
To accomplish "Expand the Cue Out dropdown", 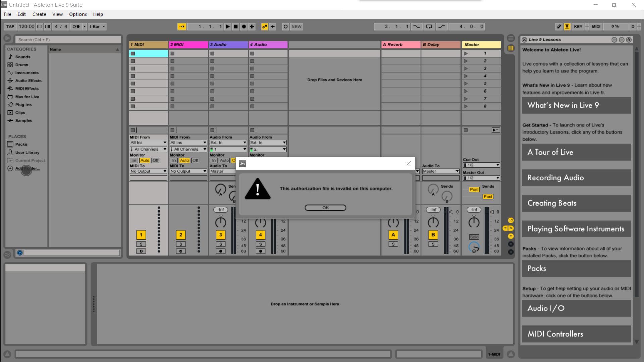I will click(x=481, y=165).
